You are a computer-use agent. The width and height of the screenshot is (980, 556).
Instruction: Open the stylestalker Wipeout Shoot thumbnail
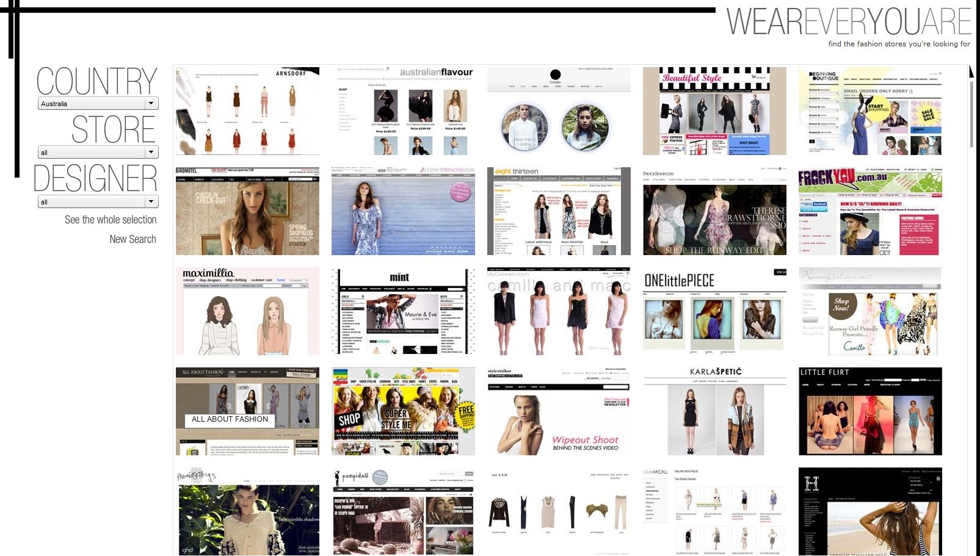pos(559,411)
